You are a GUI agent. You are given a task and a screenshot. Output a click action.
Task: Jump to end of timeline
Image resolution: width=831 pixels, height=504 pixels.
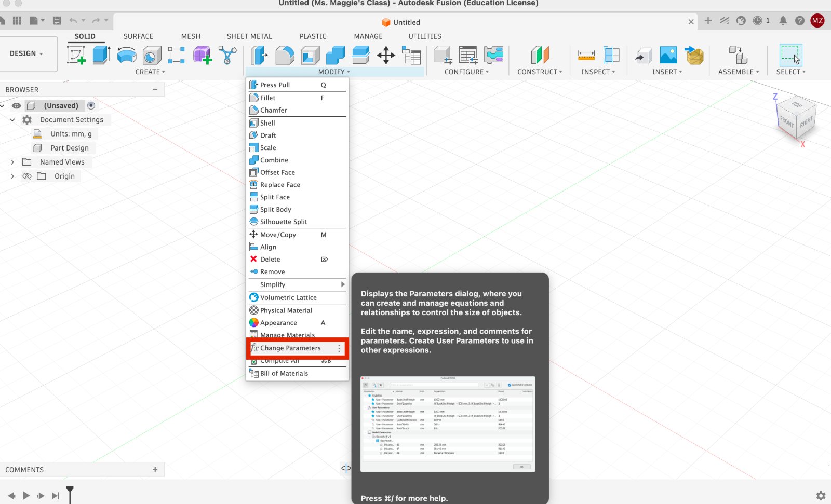(56, 495)
